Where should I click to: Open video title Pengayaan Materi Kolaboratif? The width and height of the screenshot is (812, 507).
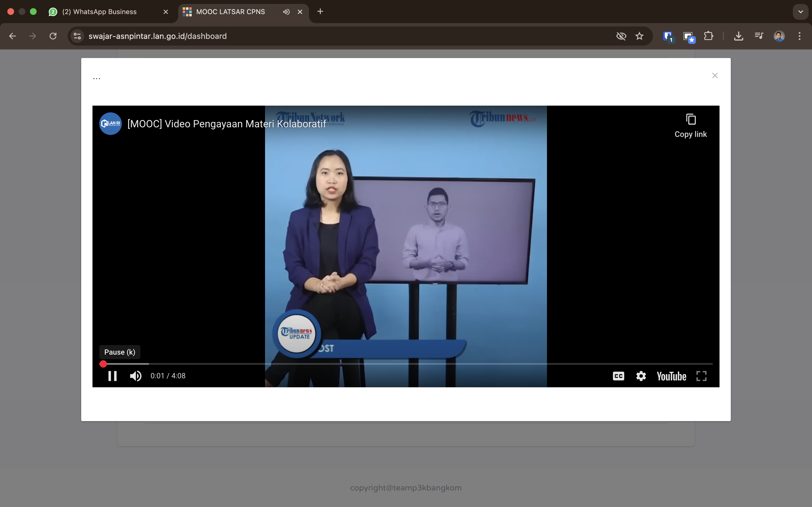227,124
